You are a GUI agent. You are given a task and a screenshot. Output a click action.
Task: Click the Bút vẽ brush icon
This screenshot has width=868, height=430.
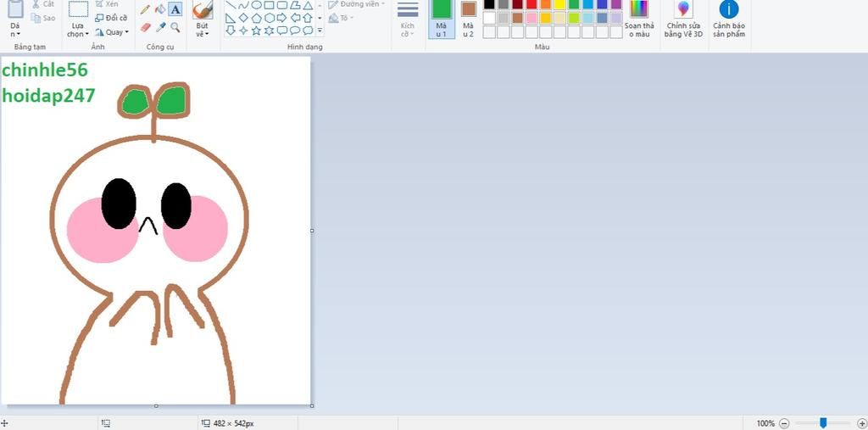203,9
